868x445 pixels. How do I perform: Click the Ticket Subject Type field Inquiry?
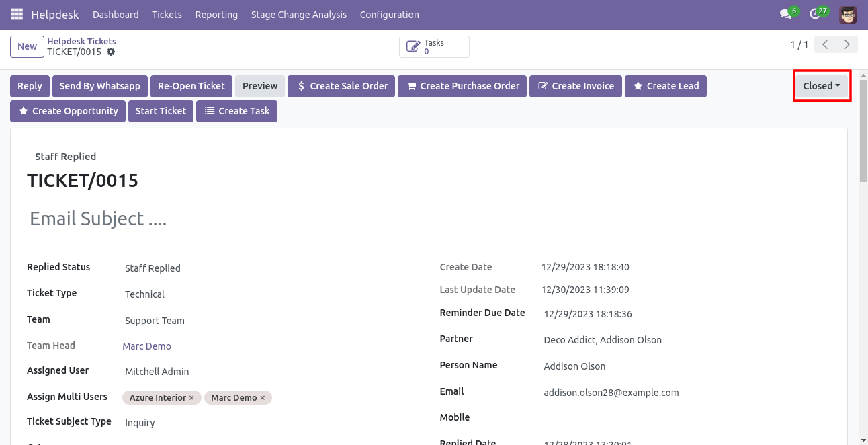pyautogui.click(x=140, y=423)
